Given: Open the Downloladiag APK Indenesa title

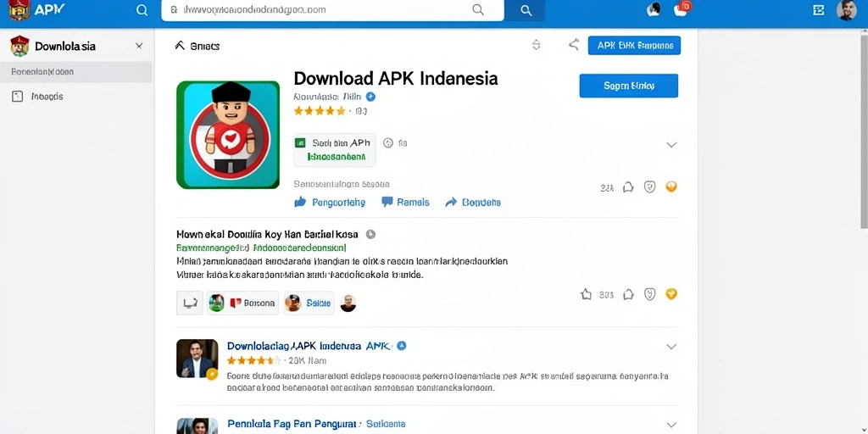Looking at the screenshot, I should coord(309,346).
